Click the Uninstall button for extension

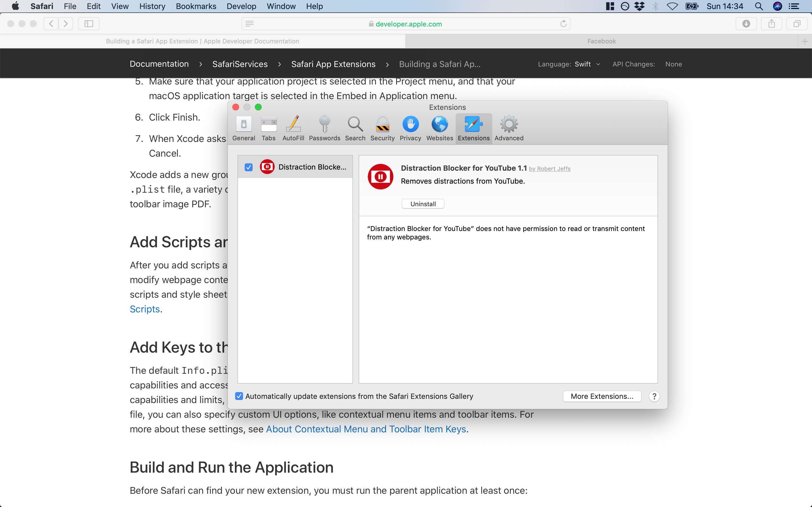point(423,203)
